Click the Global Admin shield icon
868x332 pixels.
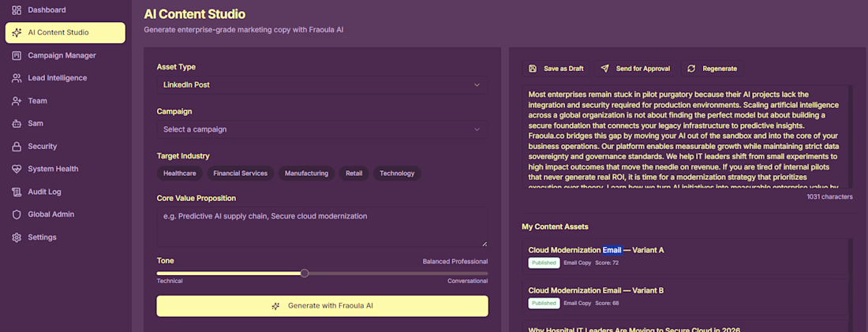pos(17,214)
